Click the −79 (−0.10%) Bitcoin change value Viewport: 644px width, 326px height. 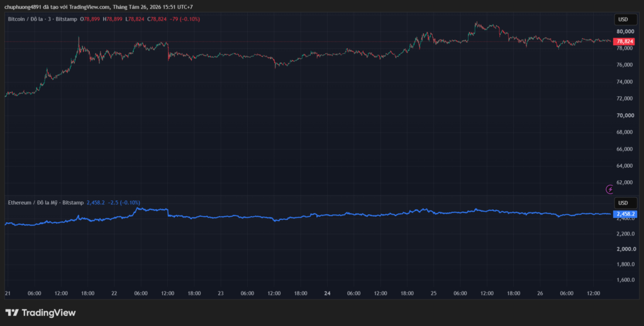pos(185,19)
